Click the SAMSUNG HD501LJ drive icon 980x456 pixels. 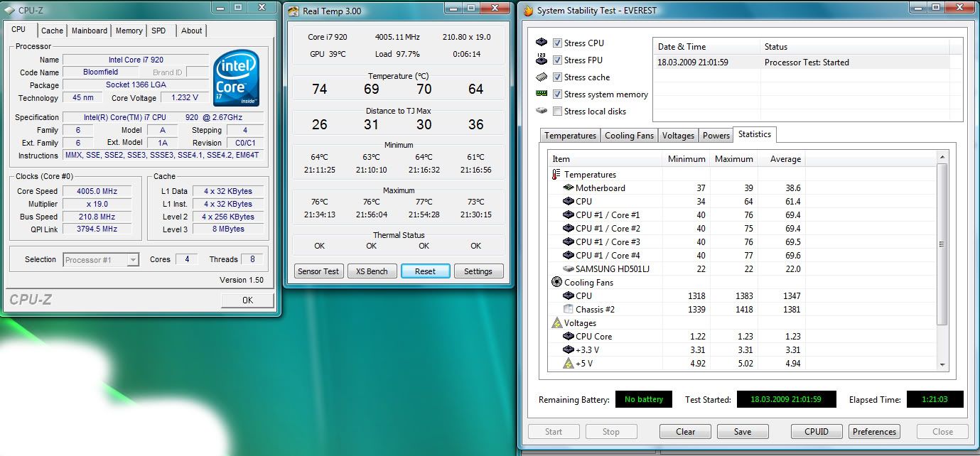click(x=569, y=269)
